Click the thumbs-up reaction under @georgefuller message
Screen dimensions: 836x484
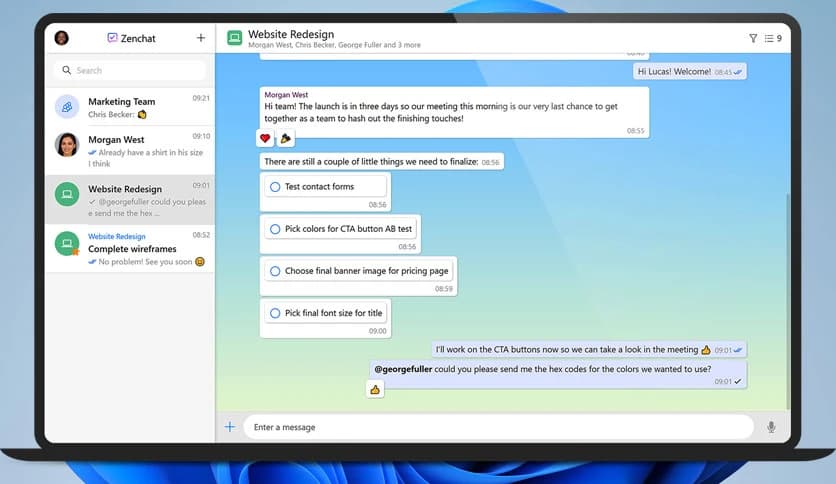375,390
